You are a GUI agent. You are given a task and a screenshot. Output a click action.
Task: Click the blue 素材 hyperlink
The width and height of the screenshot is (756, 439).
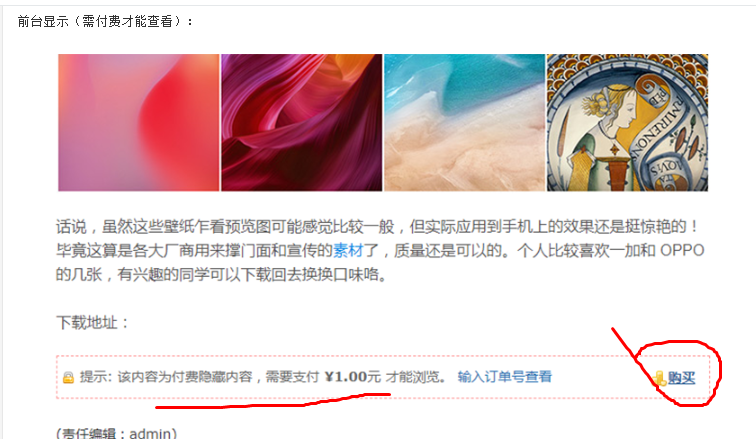(348, 251)
